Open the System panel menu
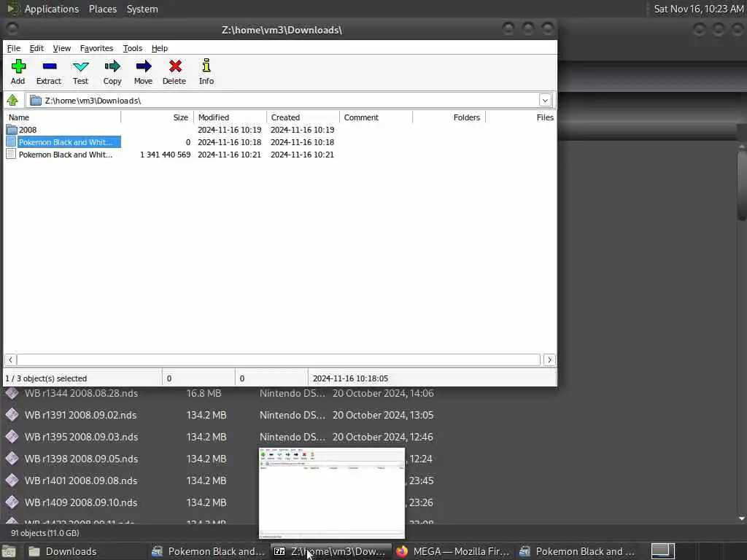747x560 pixels. (142, 9)
